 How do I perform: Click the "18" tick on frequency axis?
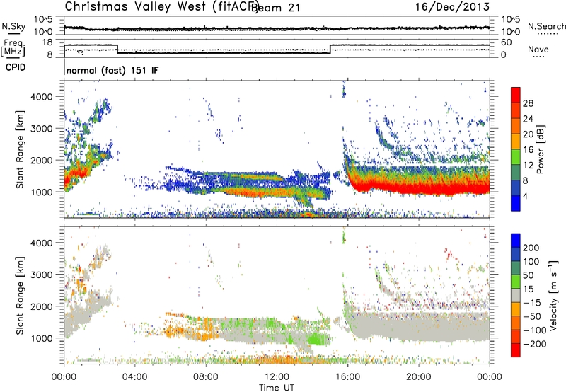pos(47,42)
